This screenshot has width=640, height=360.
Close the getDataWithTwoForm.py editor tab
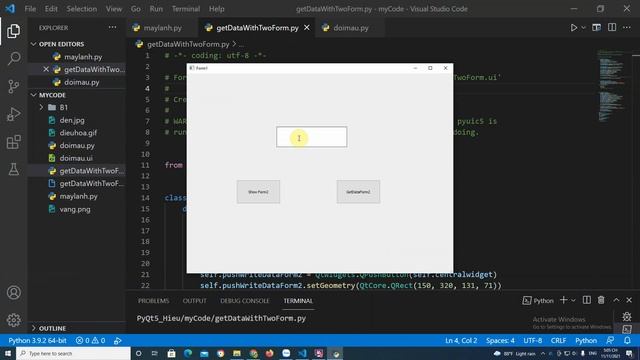[x=307, y=28]
